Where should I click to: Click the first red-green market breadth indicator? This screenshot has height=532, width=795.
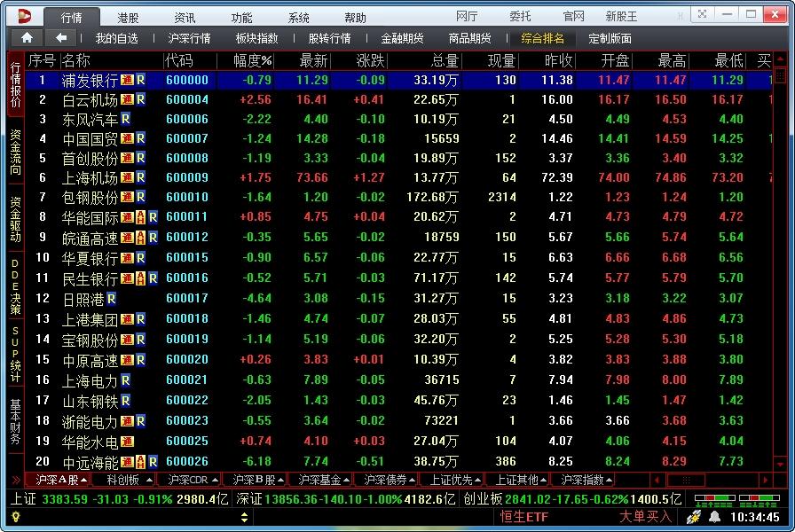point(714,501)
